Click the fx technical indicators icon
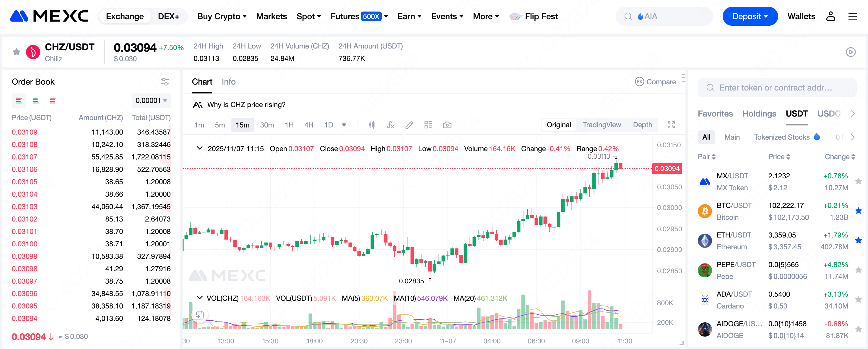Image resolution: width=868 pixels, height=349 pixels. (x=391, y=125)
